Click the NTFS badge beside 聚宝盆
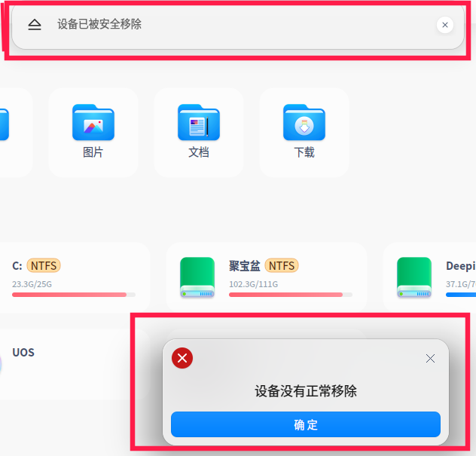The height and width of the screenshot is (456, 476). pos(282,266)
